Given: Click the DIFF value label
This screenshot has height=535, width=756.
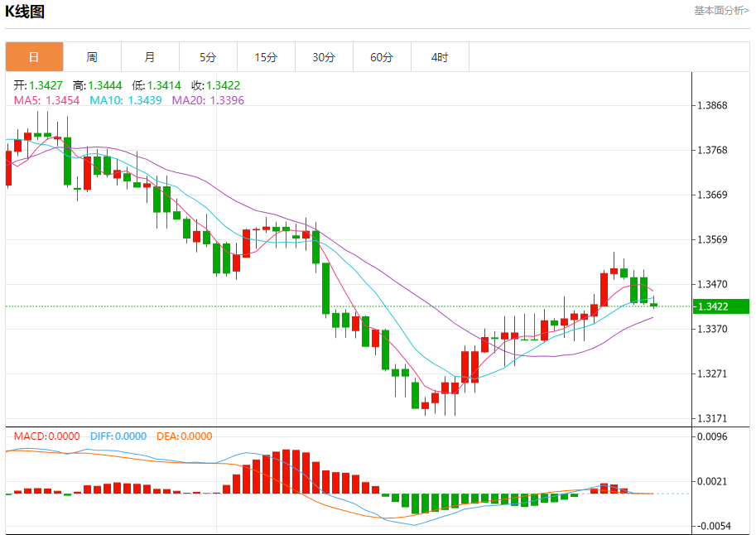Looking at the screenshot, I should [118, 436].
